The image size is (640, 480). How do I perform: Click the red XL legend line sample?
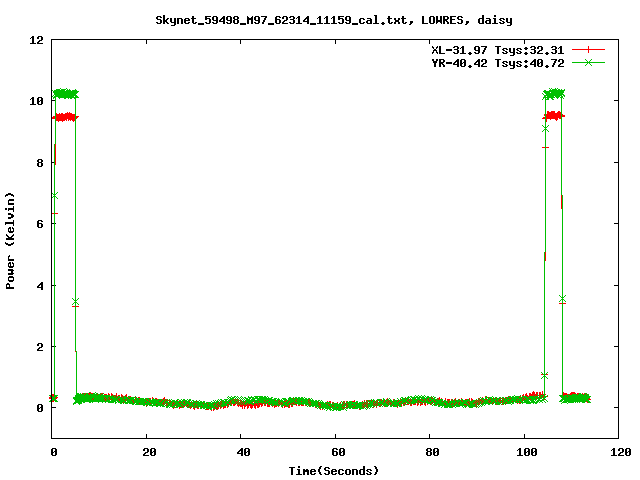pyautogui.click(x=588, y=50)
